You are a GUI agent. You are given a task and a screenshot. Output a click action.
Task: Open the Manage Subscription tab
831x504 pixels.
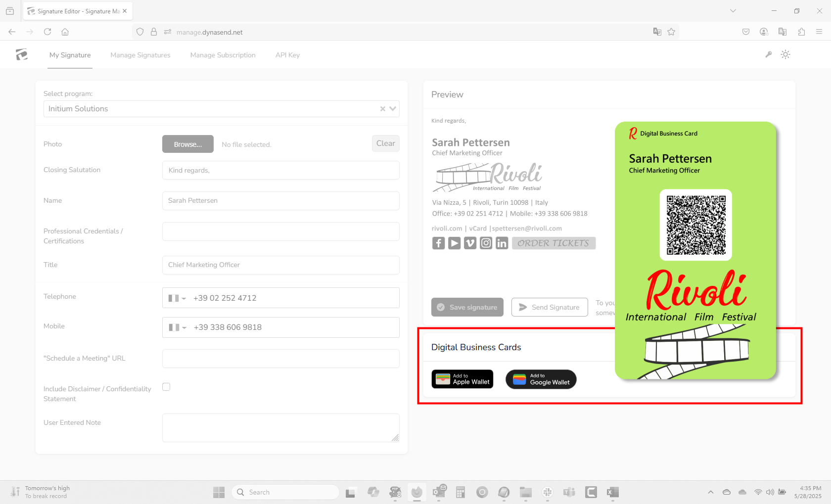223,55
